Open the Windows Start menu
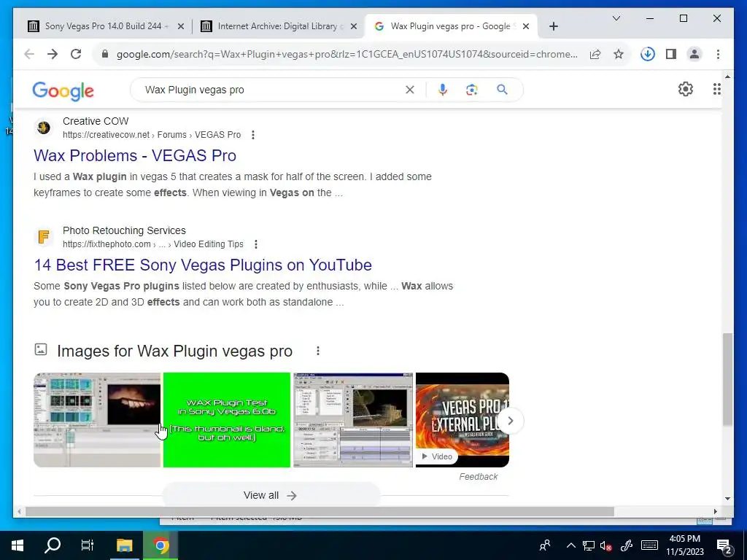 click(x=18, y=545)
